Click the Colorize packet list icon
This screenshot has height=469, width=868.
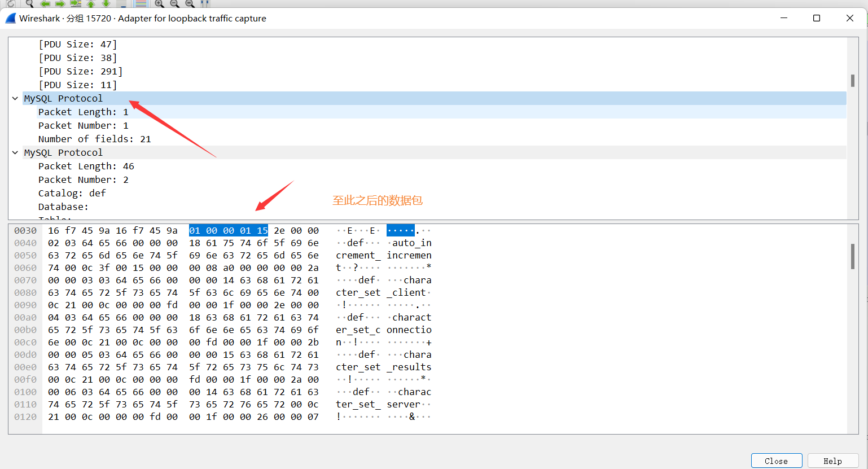click(x=141, y=4)
